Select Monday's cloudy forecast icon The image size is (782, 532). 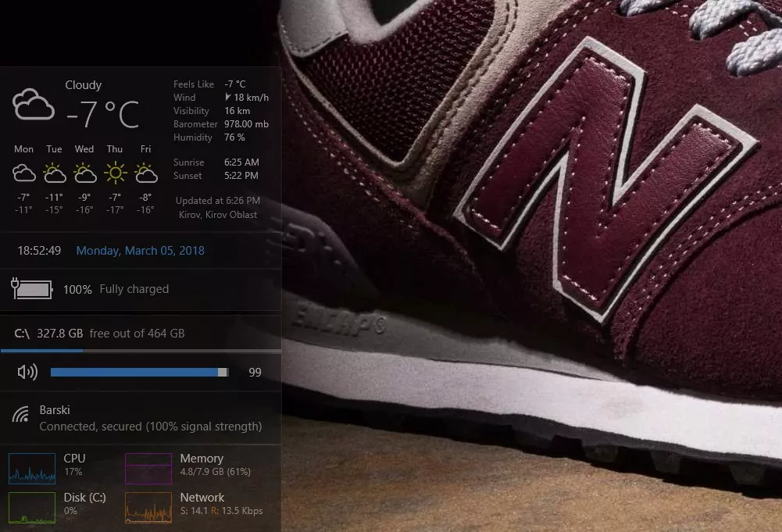23,172
